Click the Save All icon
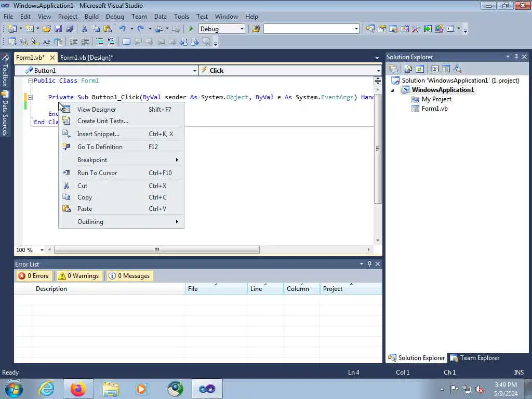This screenshot has height=399, width=532. pos(70,29)
